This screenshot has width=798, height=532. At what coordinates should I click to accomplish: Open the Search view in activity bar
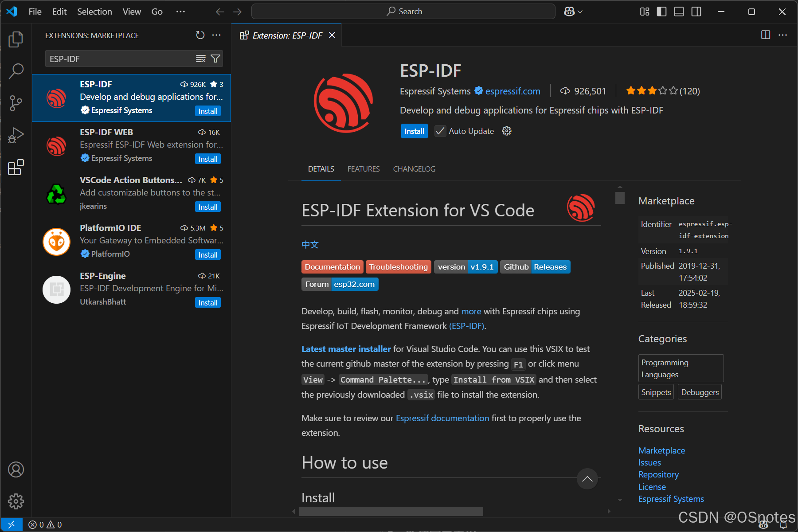point(16,71)
